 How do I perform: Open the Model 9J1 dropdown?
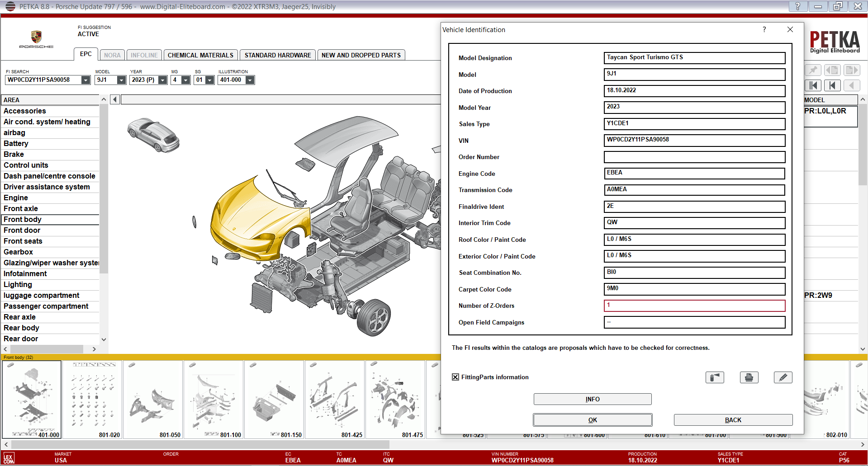(x=121, y=80)
